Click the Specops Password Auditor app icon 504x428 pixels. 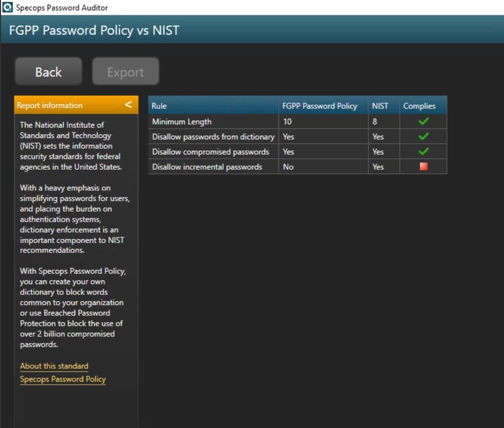click(7, 7)
